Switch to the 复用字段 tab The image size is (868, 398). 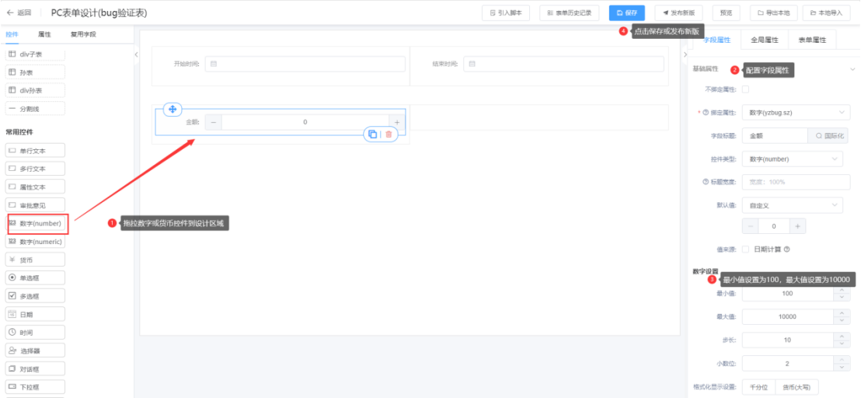pos(83,34)
